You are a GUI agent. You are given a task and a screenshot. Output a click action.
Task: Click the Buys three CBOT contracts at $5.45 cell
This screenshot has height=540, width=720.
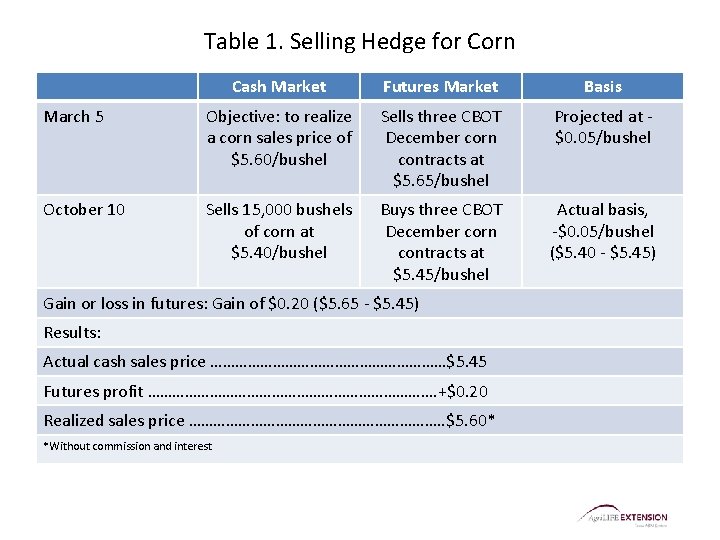tap(440, 241)
